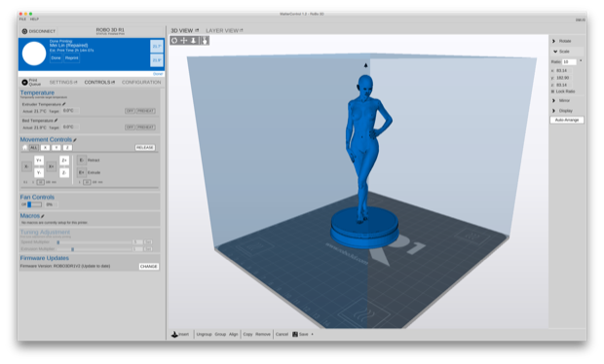The width and height of the screenshot is (604, 364).
Task: Pop out the Layer View window icon
Action: pyautogui.click(x=242, y=30)
